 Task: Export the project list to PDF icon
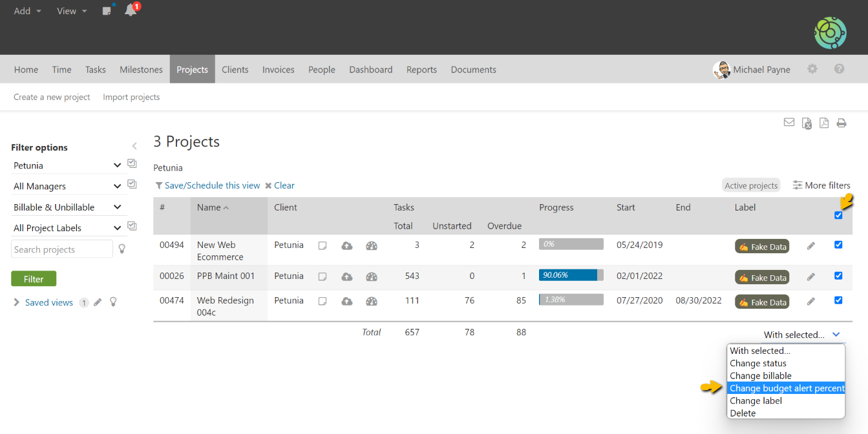click(x=824, y=123)
